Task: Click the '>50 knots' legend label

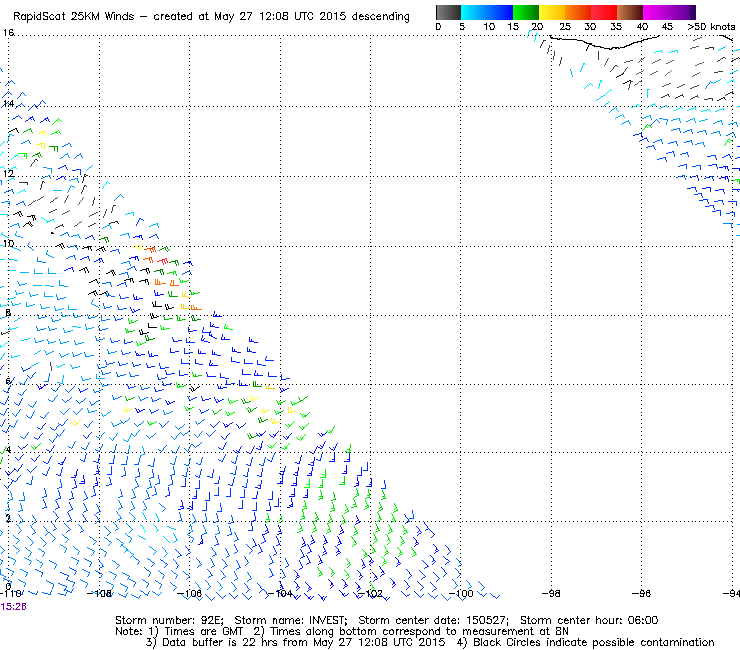Action: pyautogui.click(x=711, y=27)
